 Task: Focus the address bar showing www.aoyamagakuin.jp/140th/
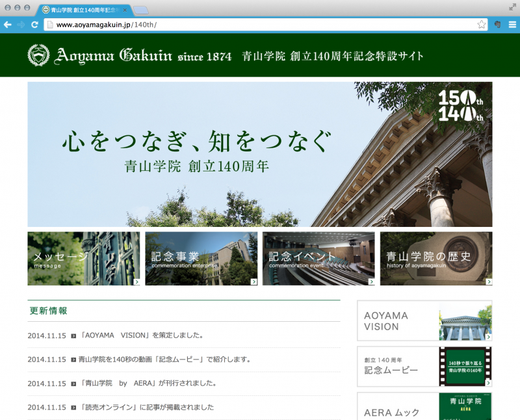265,25
